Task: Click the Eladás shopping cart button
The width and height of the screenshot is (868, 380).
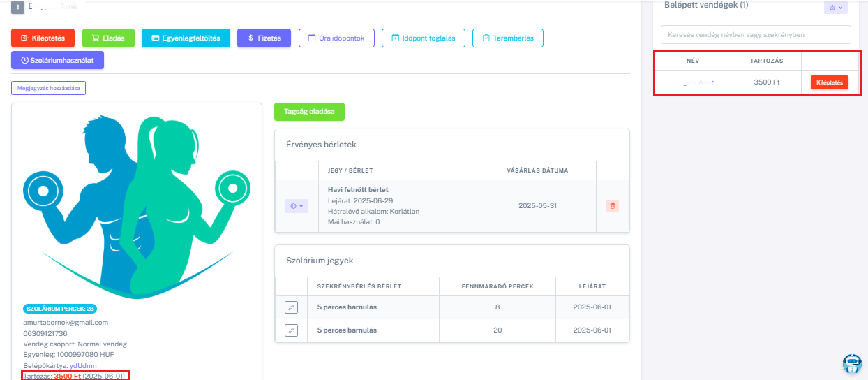Action: click(x=108, y=38)
